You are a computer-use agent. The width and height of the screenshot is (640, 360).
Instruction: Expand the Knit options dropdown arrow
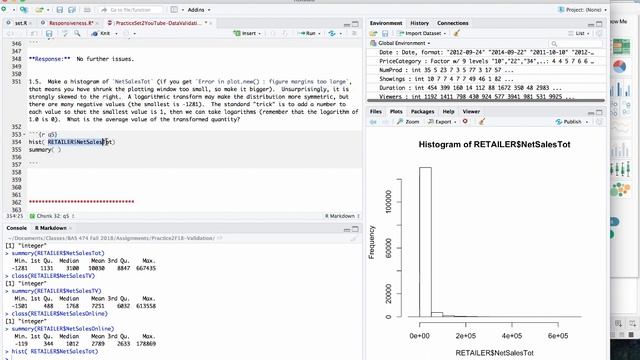(x=116, y=33)
